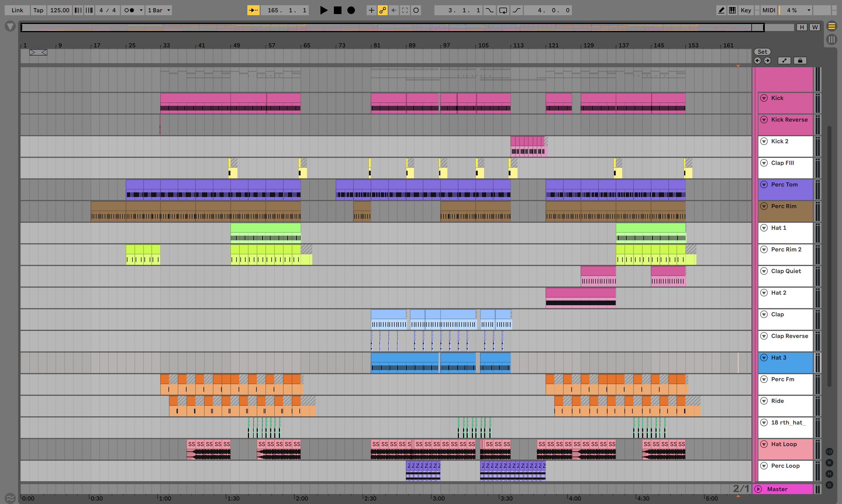
Task: Open Key Map Mode
Action: 746,10
